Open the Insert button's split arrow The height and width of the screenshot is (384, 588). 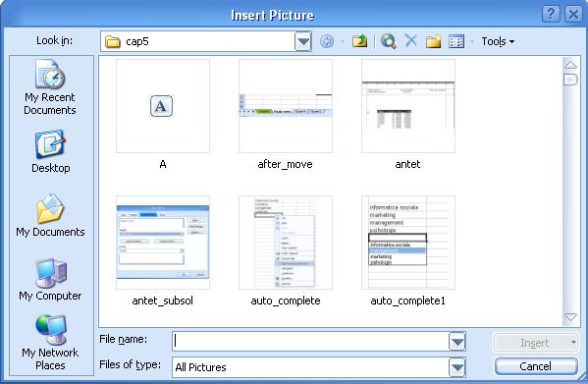(573, 342)
